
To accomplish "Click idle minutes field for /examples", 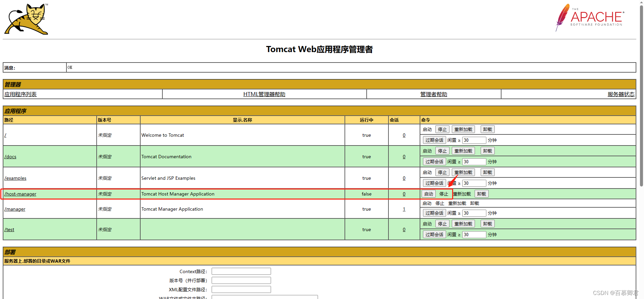I will pyautogui.click(x=474, y=183).
